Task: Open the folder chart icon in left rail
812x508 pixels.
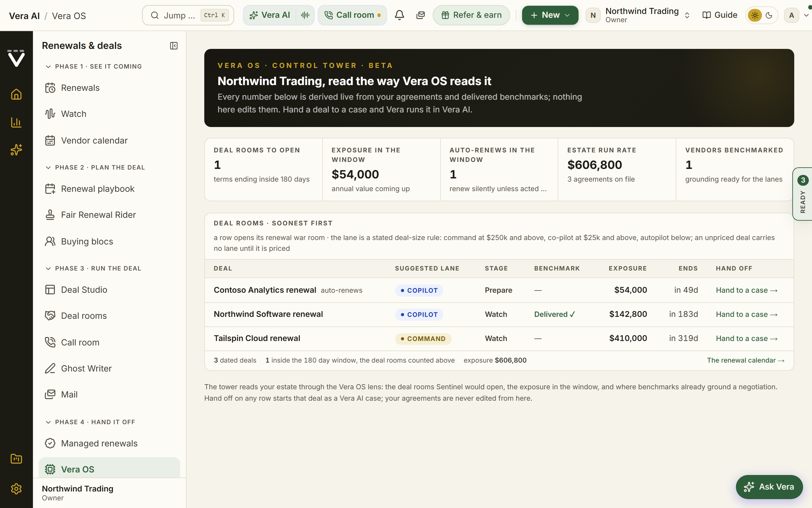Action: pyautogui.click(x=16, y=459)
